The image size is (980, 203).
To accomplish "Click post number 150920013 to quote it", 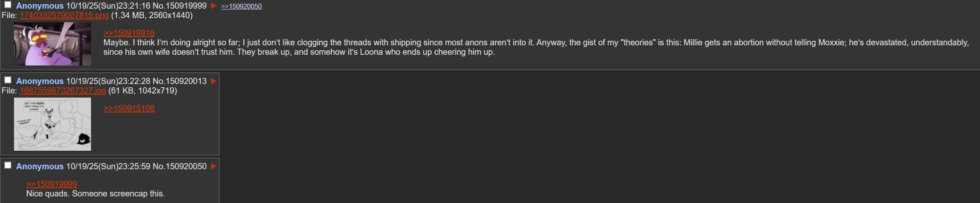I will pos(186,81).
